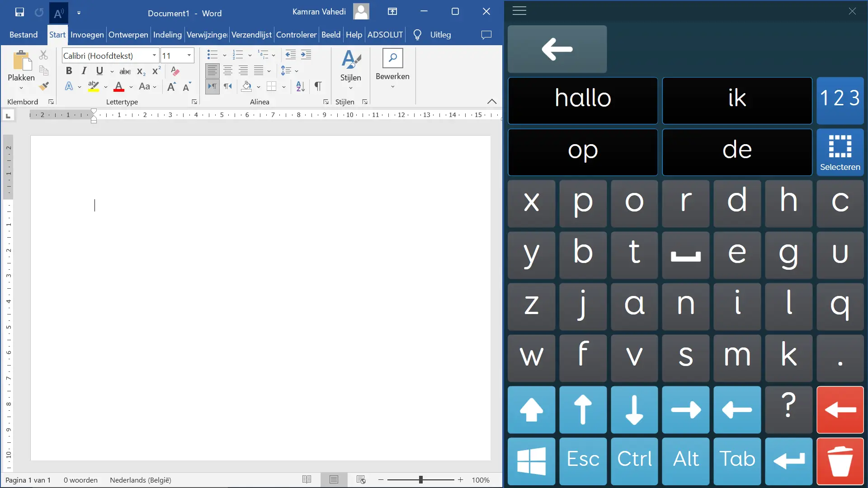Expand the numbered list dropdown arrow

(x=250, y=56)
